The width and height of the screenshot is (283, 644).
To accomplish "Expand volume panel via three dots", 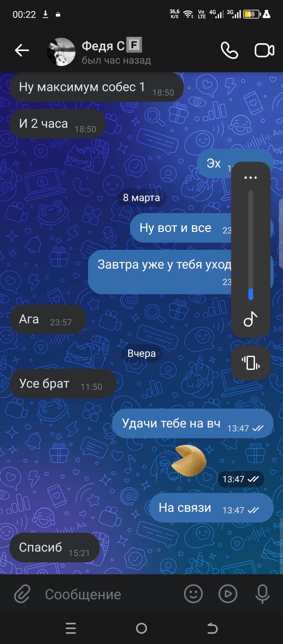I will pos(251,177).
